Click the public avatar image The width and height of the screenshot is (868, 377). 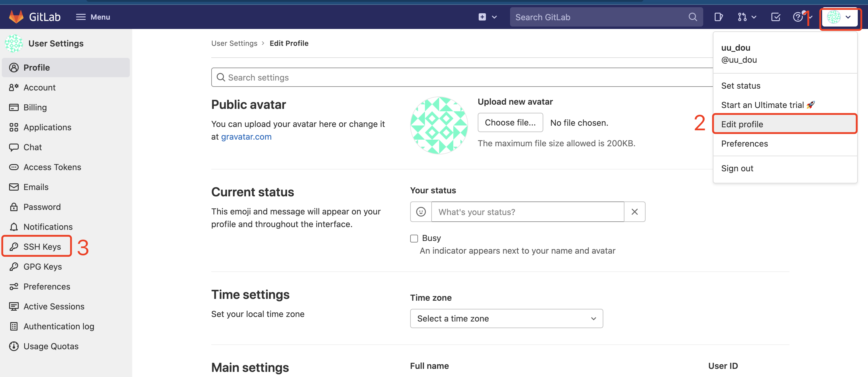point(439,125)
